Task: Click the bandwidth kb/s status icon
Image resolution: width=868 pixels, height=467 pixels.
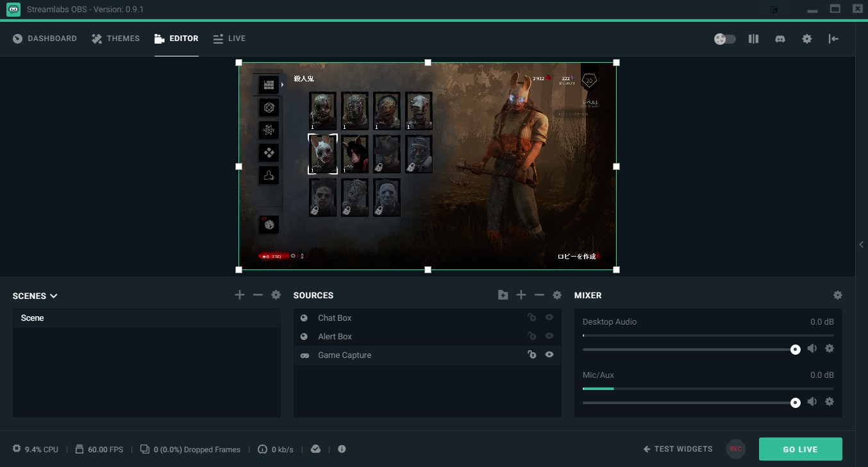Action: click(x=262, y=449)
